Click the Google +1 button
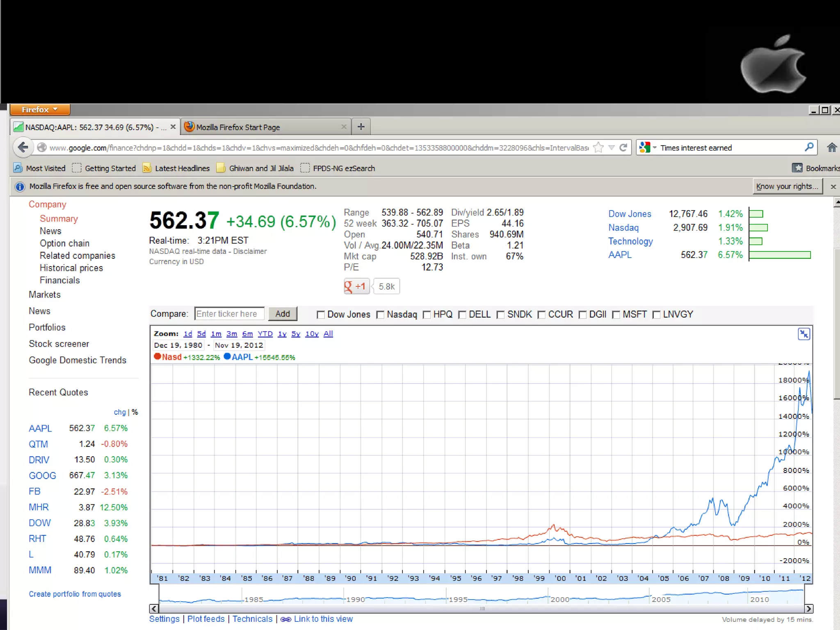This screenshot has height=630, width=840. (x=356, y=286)
